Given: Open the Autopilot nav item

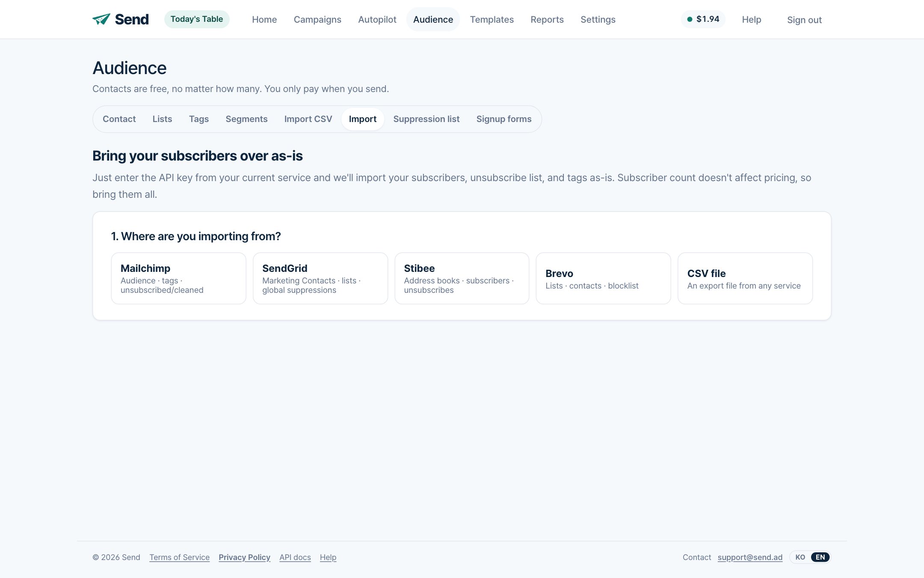Looking at the screenshot, I should tap(377, 20).
